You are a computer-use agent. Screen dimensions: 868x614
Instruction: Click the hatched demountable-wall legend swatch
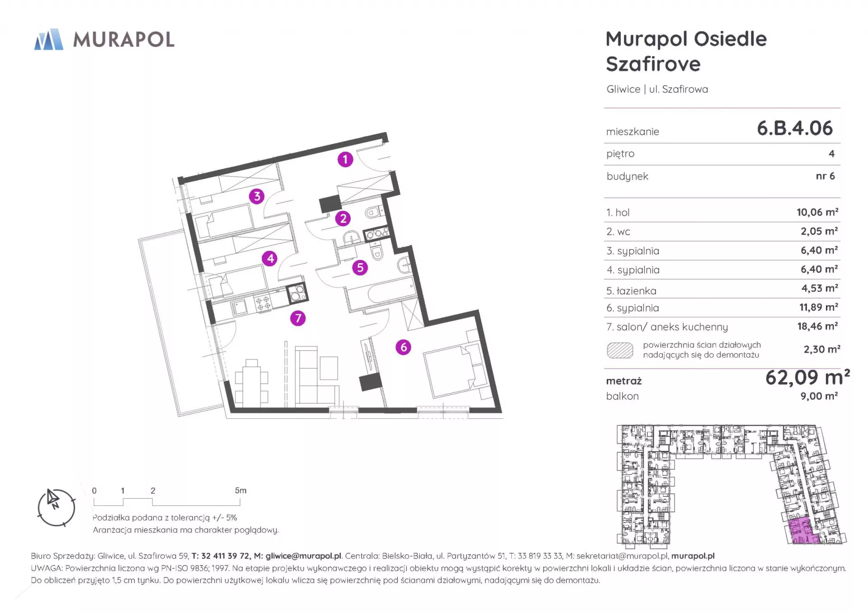[620, 350]
